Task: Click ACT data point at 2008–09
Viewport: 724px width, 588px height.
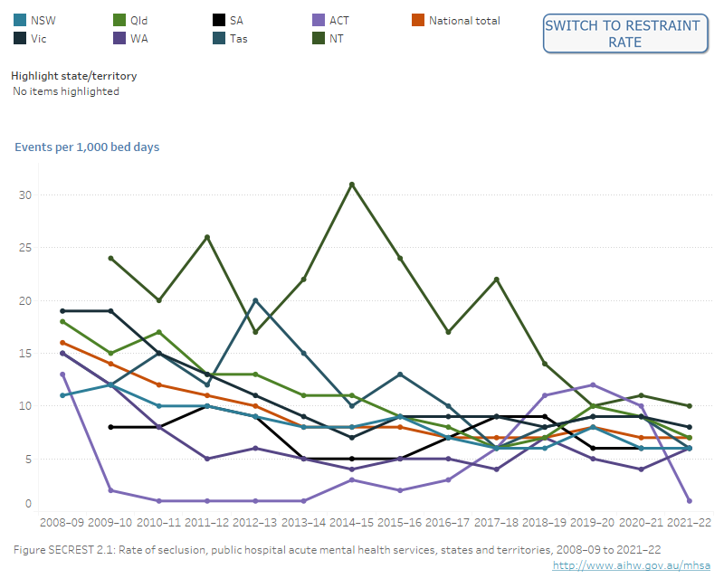Action: click(62, 374)
